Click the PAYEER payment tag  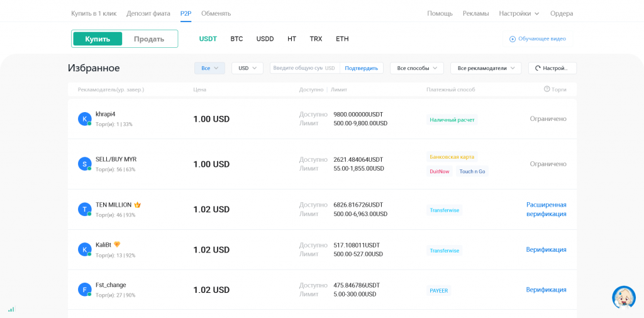click(438, 291)
